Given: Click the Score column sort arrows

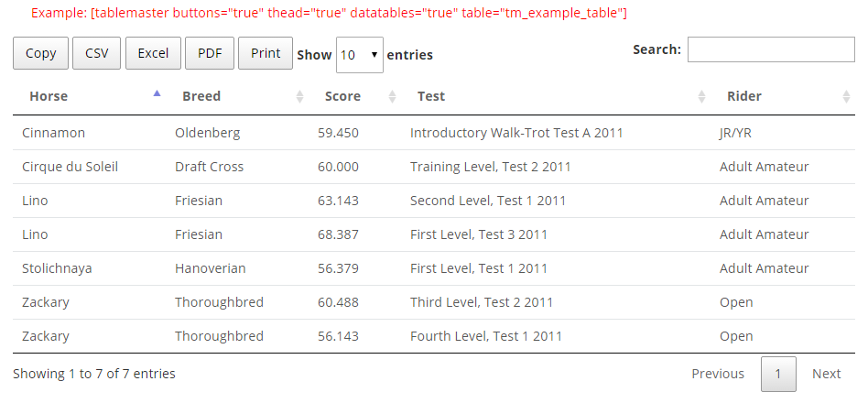Looking at the screenshot, I should (x=392, y=97).
